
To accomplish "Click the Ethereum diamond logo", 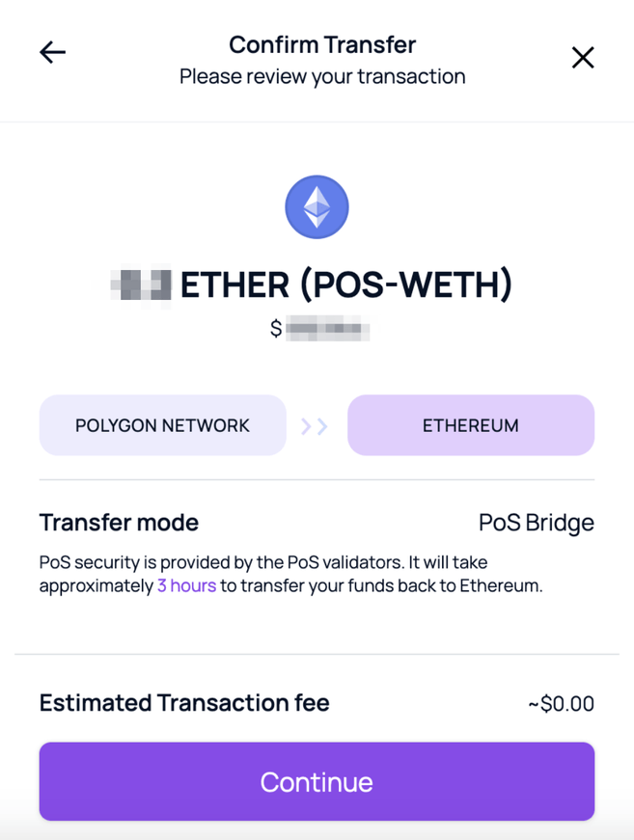I will pyautogui.click(x=317, y=206).
